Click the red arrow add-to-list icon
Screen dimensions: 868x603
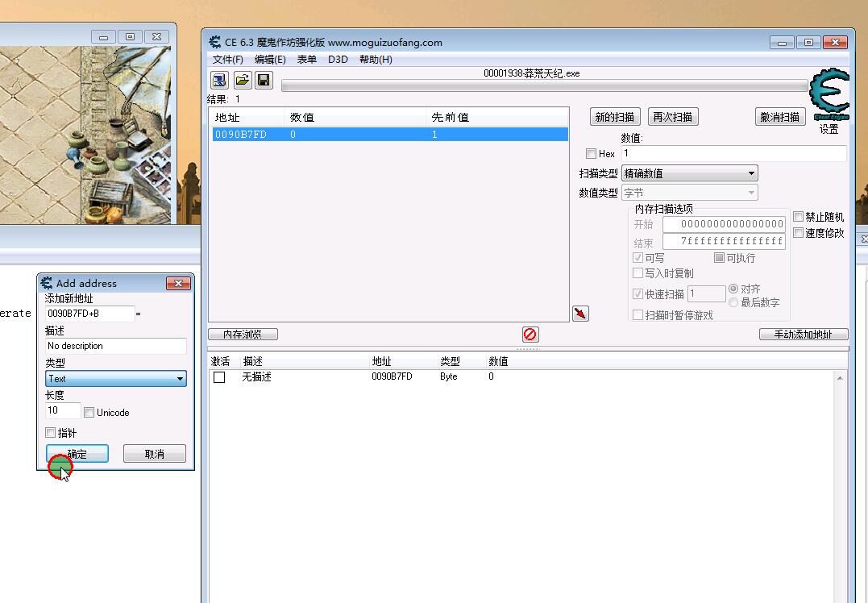click(580, 314)
